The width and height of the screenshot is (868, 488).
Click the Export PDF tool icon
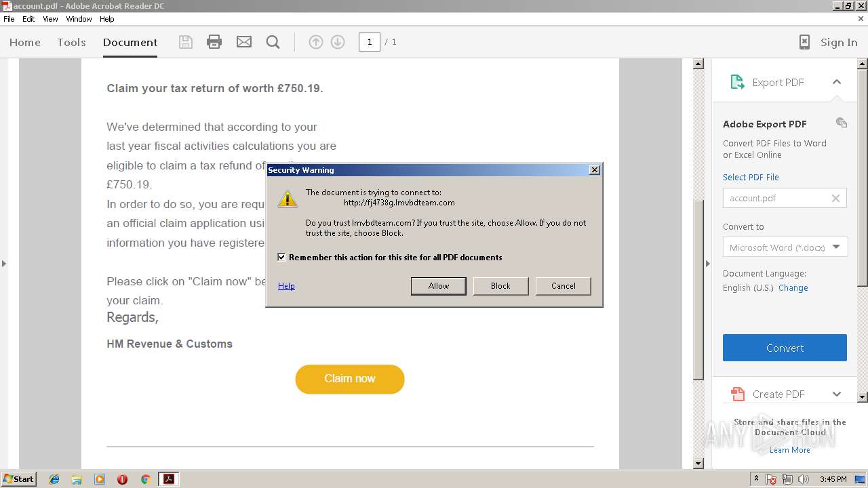pos(737,82)
